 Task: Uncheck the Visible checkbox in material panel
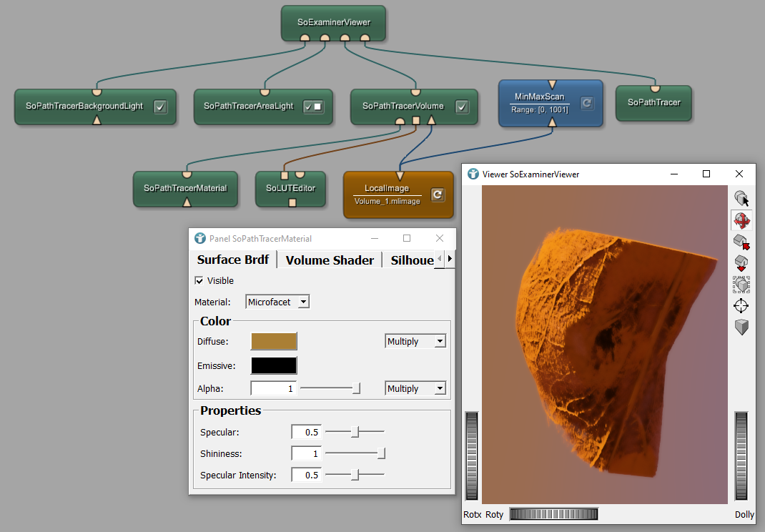(x=199, y=281)
